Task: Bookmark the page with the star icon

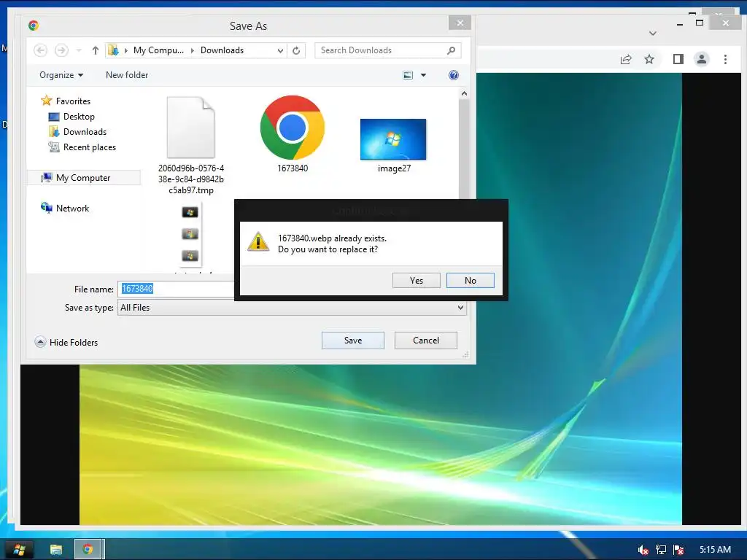Action: tap(649, 59)
